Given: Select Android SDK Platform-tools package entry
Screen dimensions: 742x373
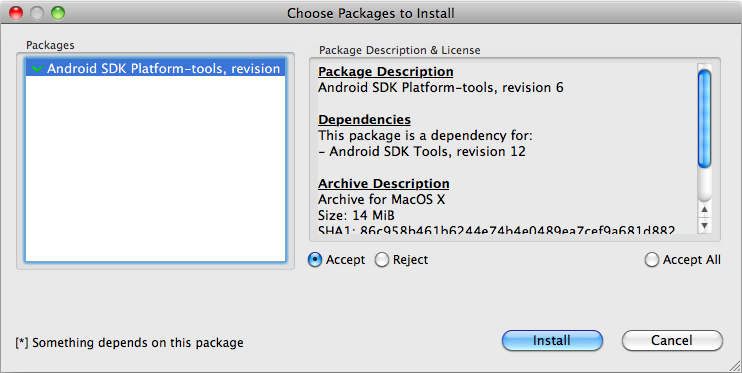Looking at the screenshot, I should tap(155, 68).
